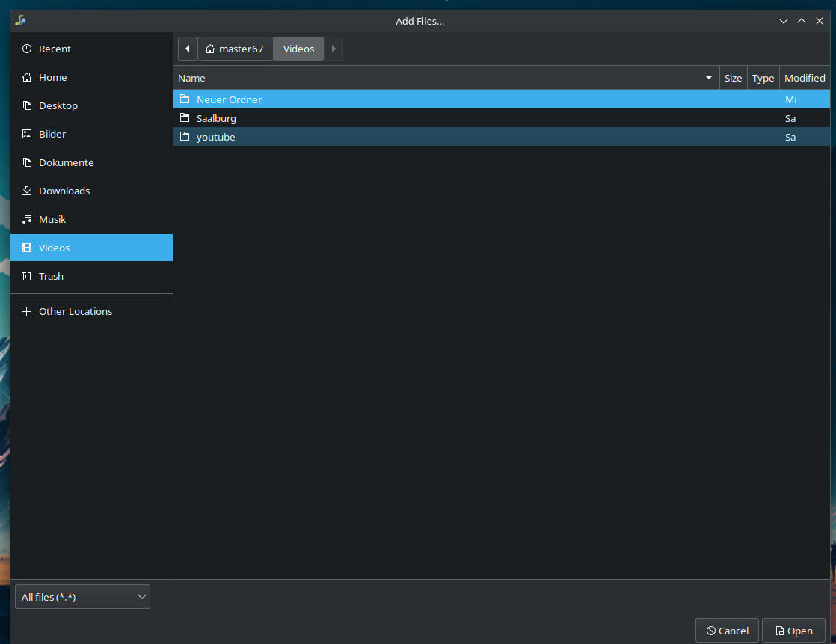Click the Musik note icon
This screenshot has width=836, height=644.
(27, 219)
